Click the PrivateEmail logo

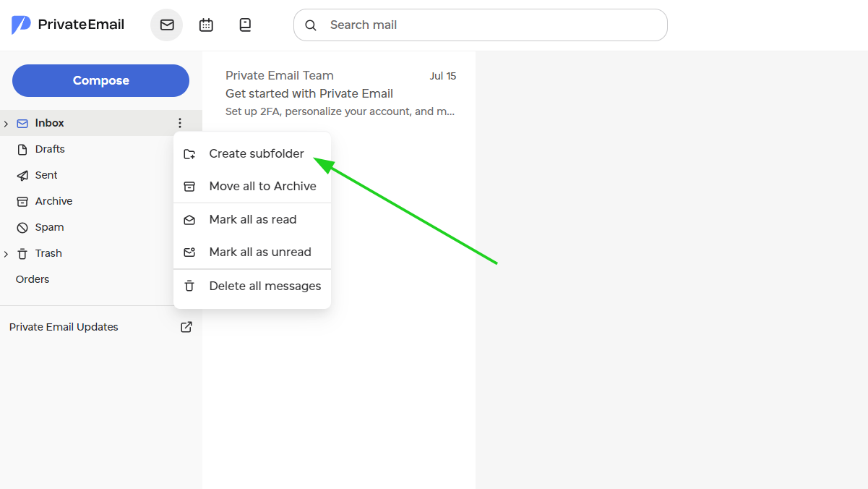pos(68,25)
